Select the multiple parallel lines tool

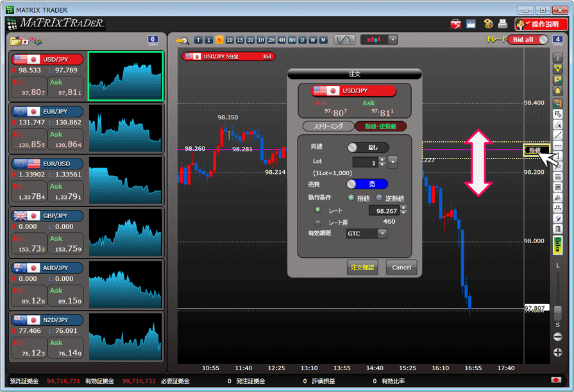(x=557, y=177)
